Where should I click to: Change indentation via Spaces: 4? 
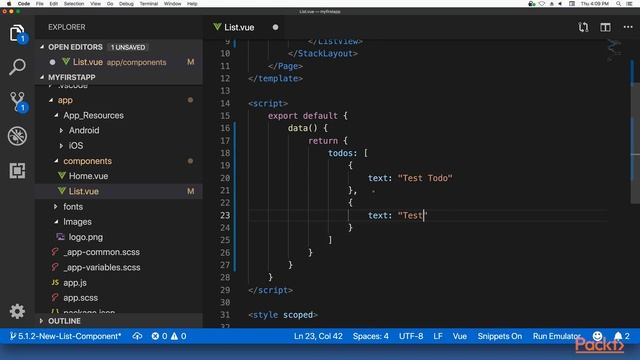371,336
